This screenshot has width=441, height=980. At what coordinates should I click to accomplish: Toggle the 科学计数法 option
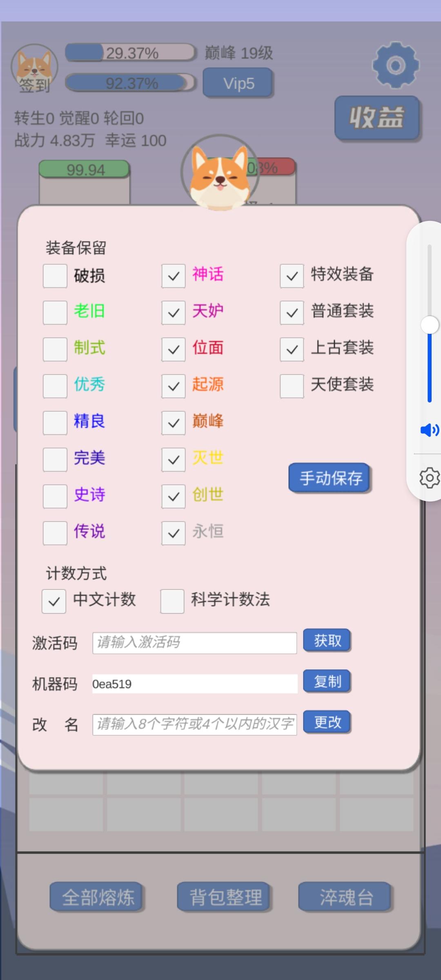(x=172, y=601)
